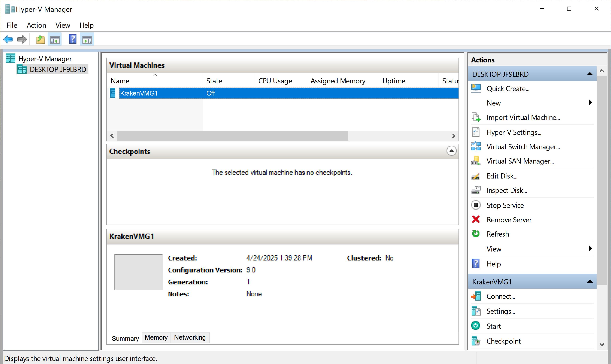Collapse the DESKTOP-JF9LBRD actions section
611x364 pixels.
pos(590,74)
